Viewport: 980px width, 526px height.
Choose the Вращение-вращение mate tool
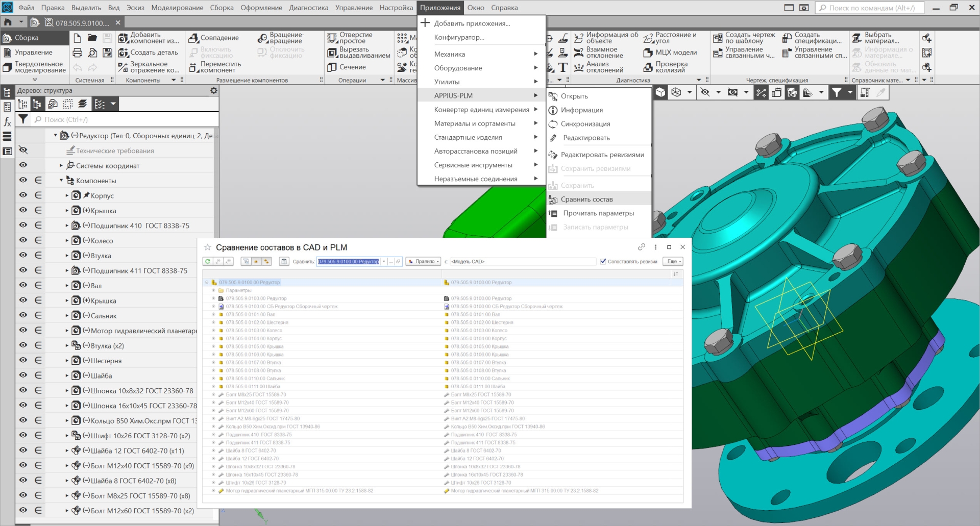click(x=281, y=38)
